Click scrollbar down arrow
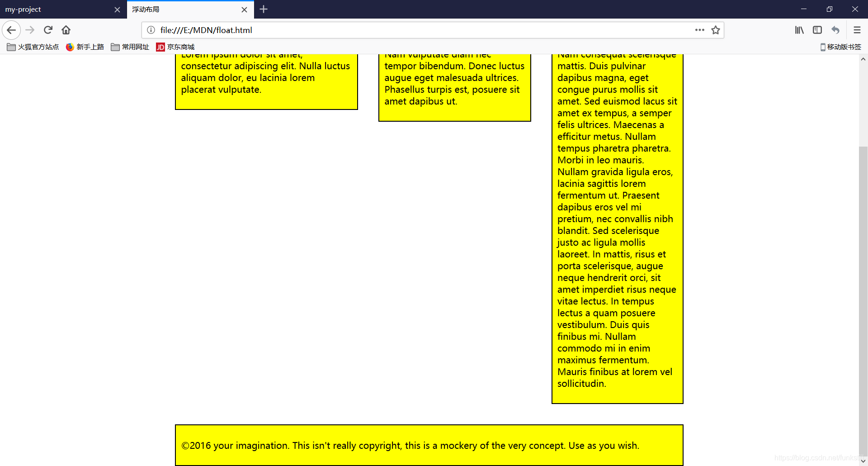 (x=863, y=461)
